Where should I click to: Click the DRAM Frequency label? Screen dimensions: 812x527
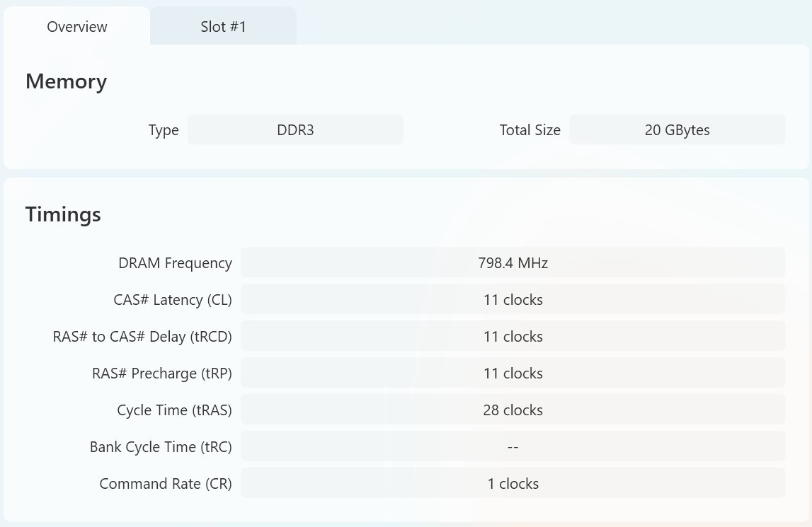[175, 263]
